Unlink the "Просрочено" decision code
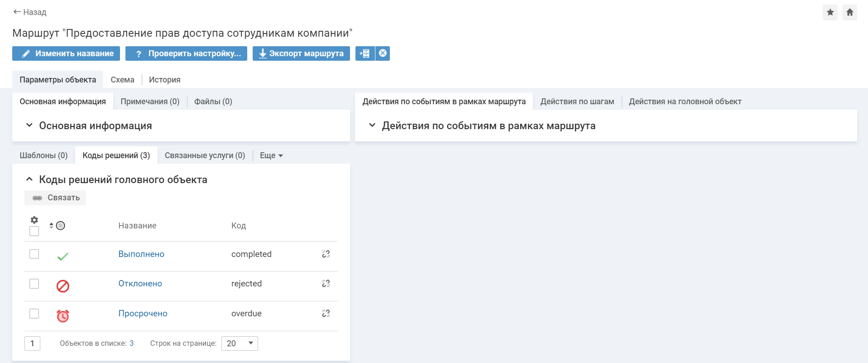Screen dimensions: 868x363 pos(326,314)
